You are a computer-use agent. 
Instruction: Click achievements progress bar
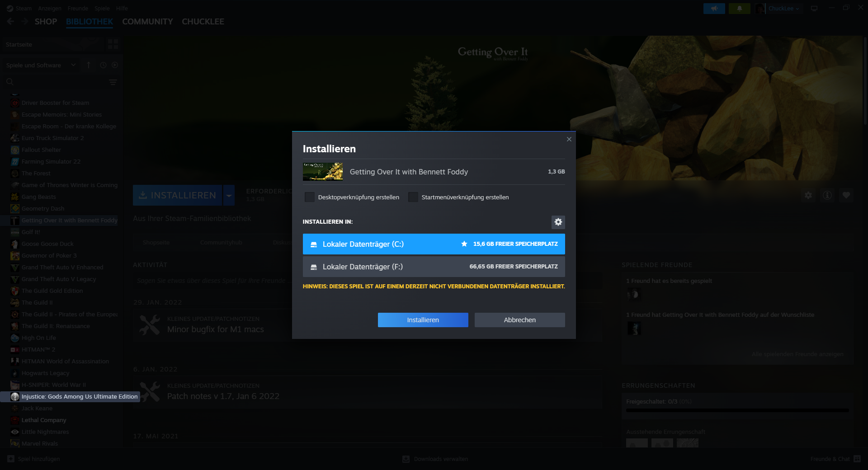click(x=737, y=410)
